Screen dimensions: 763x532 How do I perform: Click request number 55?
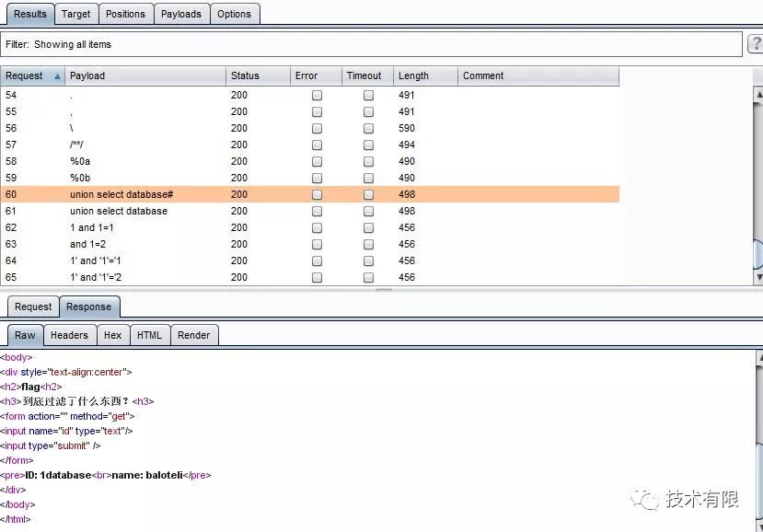point(11,111)
